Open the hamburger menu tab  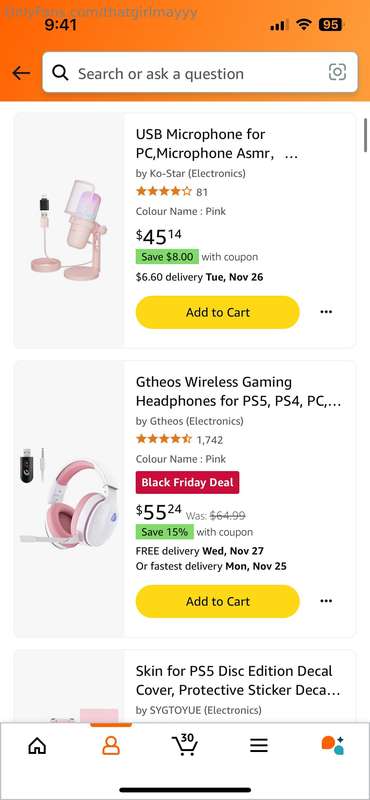(x=259, y=746)
